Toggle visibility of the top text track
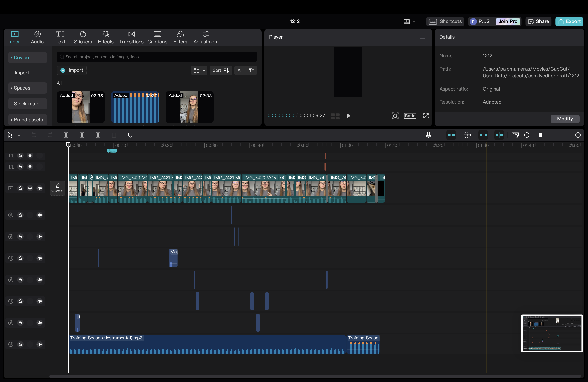 click(30, 155)
